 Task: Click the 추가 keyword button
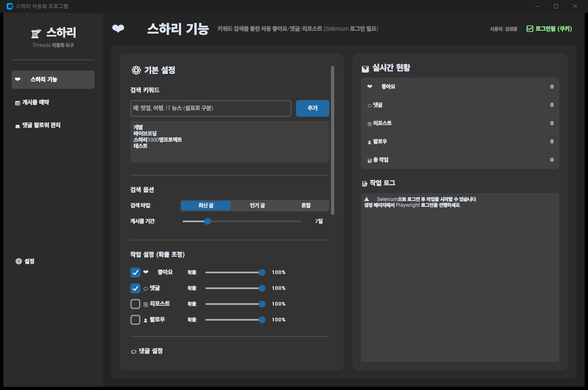pos(313,108)
